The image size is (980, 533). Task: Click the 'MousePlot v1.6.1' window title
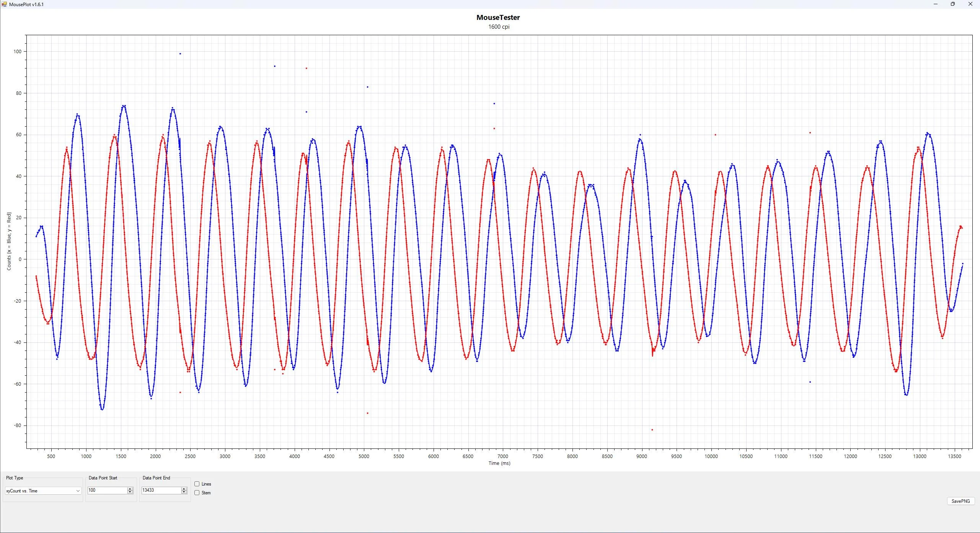26,4
